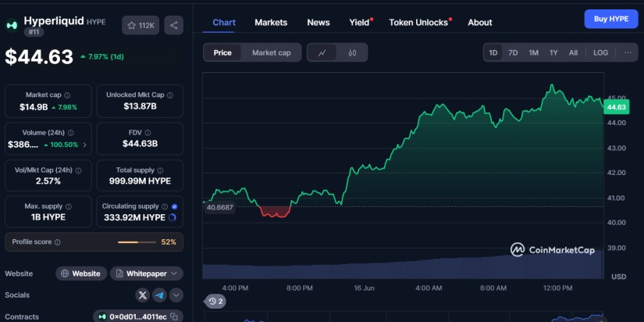
Task: Click info icon beside Total supply
Action: 160,170
